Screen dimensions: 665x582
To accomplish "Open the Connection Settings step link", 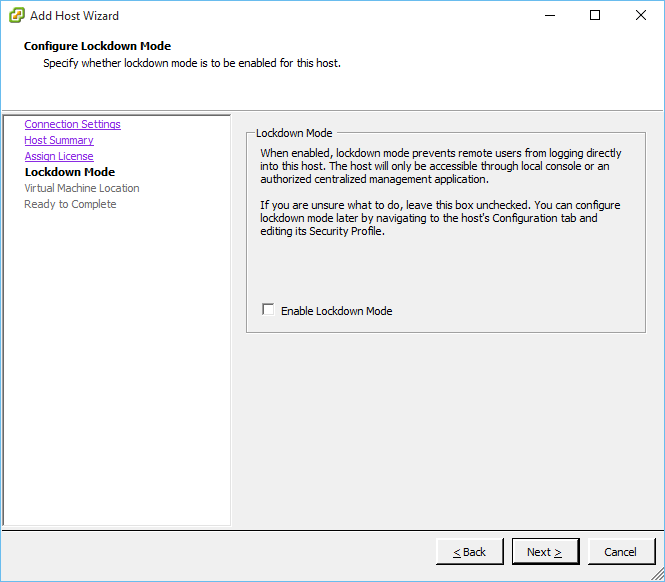I will [x=73, y=124].
